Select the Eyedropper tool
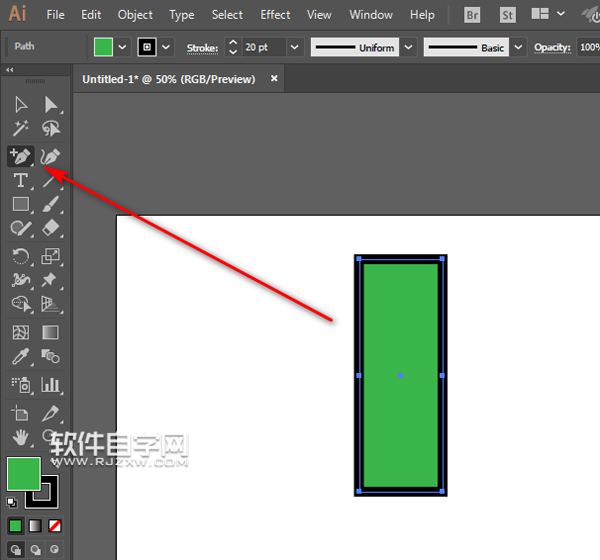 [x=20, y=357]
